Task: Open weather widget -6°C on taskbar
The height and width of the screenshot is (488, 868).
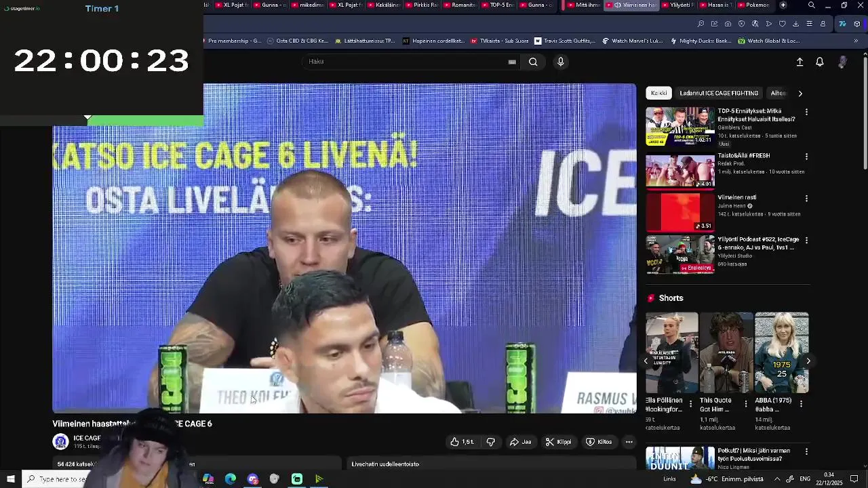Action: 727,479
